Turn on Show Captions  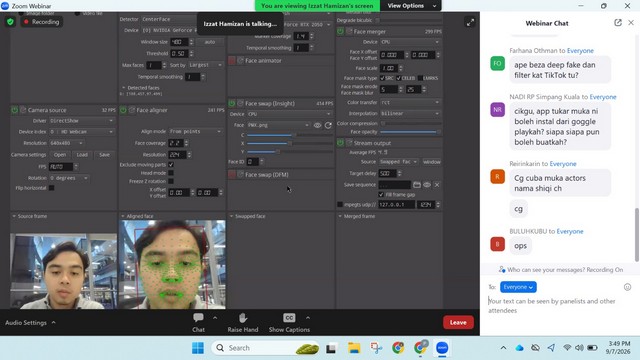(x=289, y=318)
